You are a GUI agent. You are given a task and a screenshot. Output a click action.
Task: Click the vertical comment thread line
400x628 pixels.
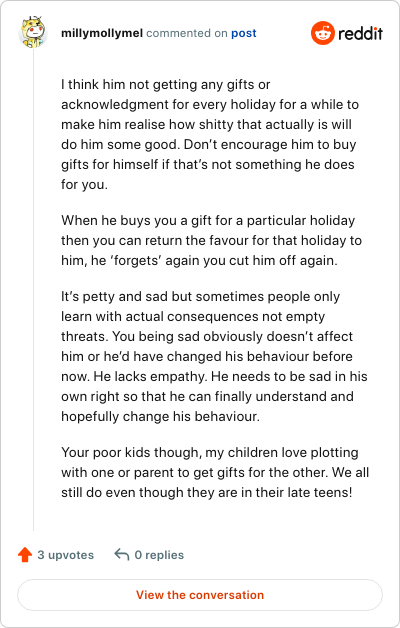tap(34, 289)
